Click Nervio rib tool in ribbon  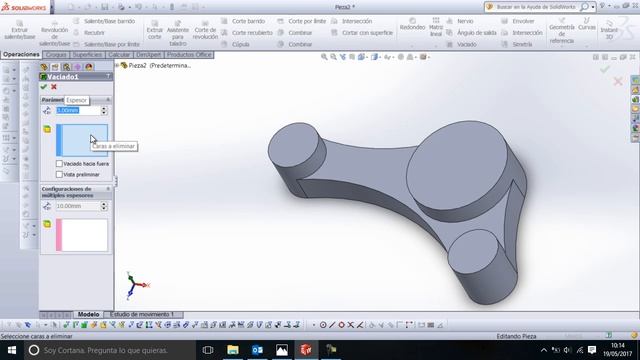[x=460, y=21]
